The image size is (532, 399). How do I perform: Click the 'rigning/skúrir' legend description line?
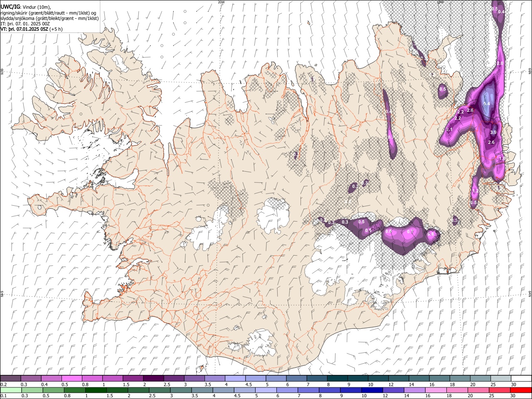(48, 12)
